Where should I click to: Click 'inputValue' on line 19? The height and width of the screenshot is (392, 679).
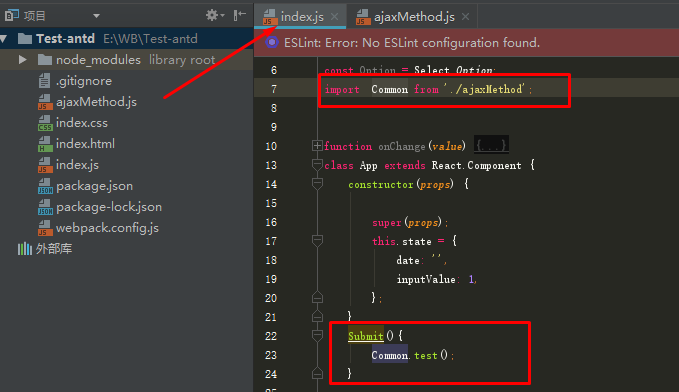pyautogui.click(x=426, y=279)
